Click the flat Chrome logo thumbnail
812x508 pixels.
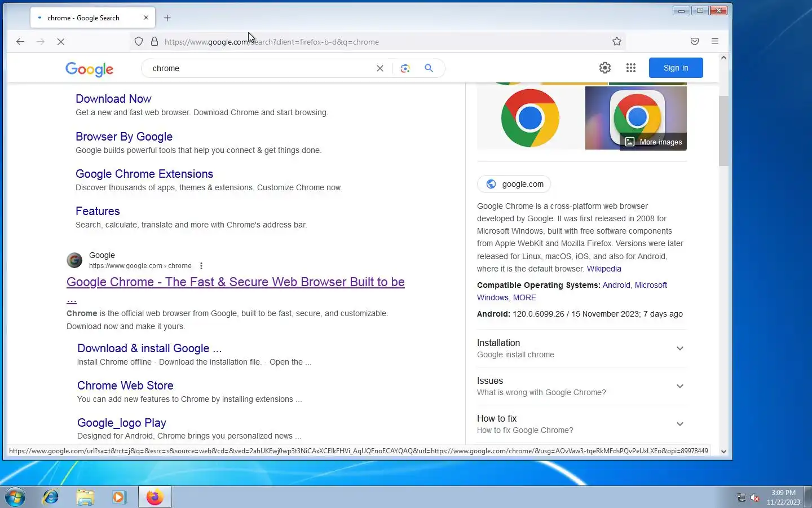[x=529, y=118]
